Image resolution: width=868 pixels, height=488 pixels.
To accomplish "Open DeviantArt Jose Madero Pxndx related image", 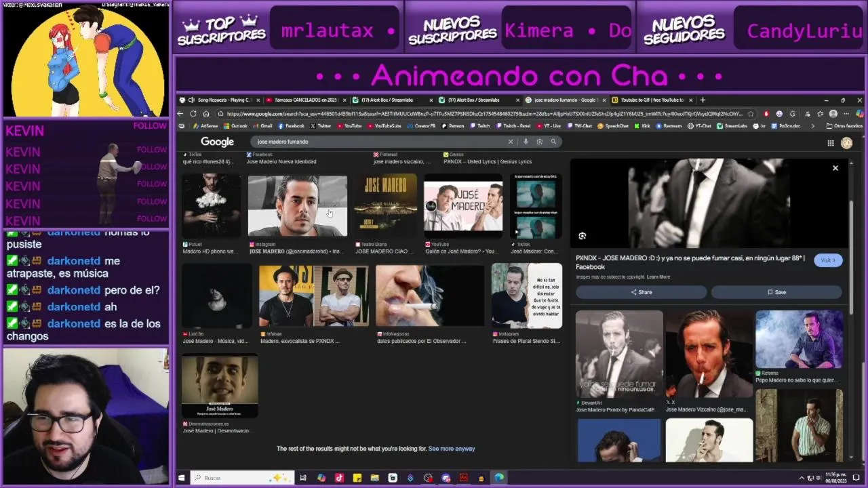I will [619, 354].
